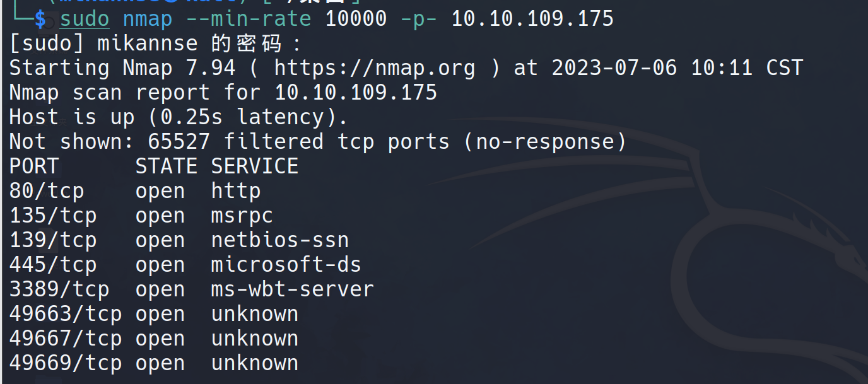
Task: Click the "Host is up" latency line
Action: click(179, 117)
